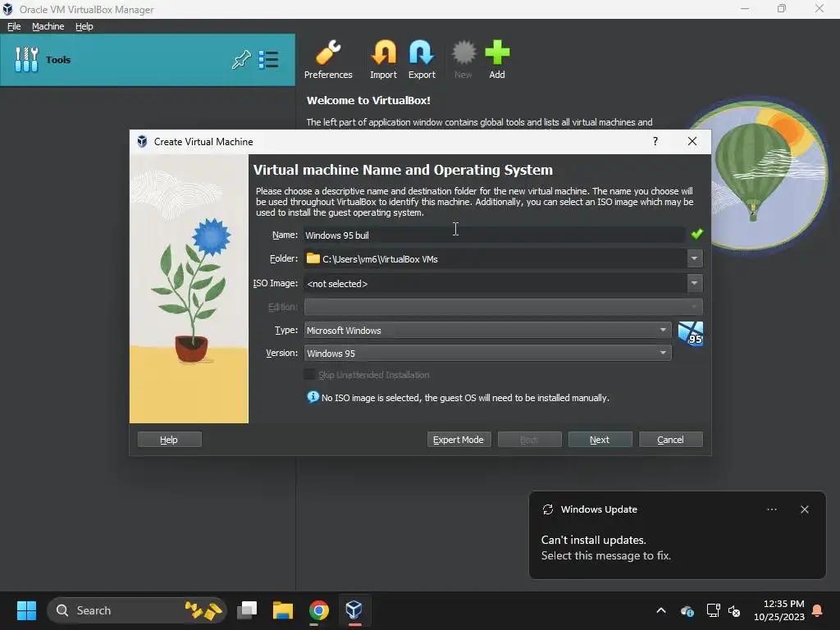Toggle Skip Unattended Installation checkbox

(x=309, y=374)
